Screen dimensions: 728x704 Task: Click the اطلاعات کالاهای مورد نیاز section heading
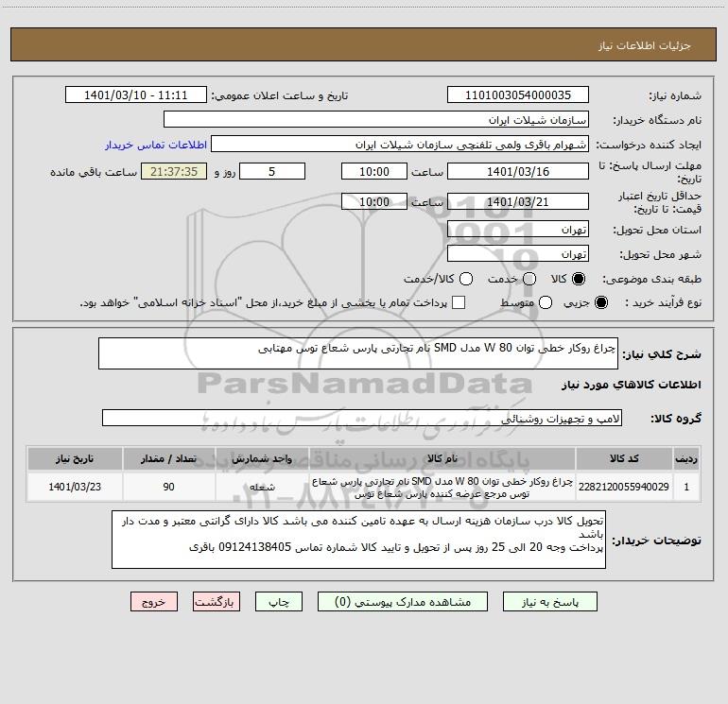coord(631,385)
